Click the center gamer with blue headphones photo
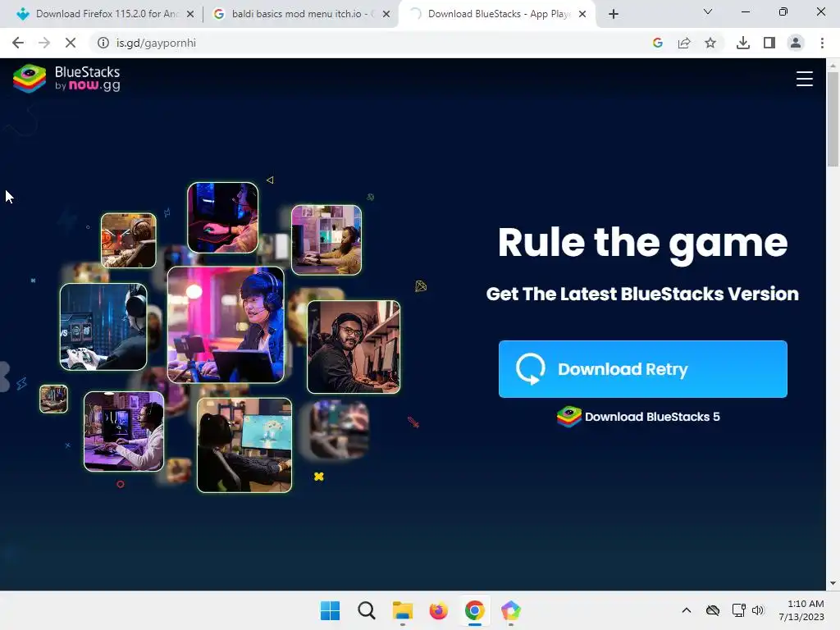This screenshot has width=840, height=630. point(226,325)
